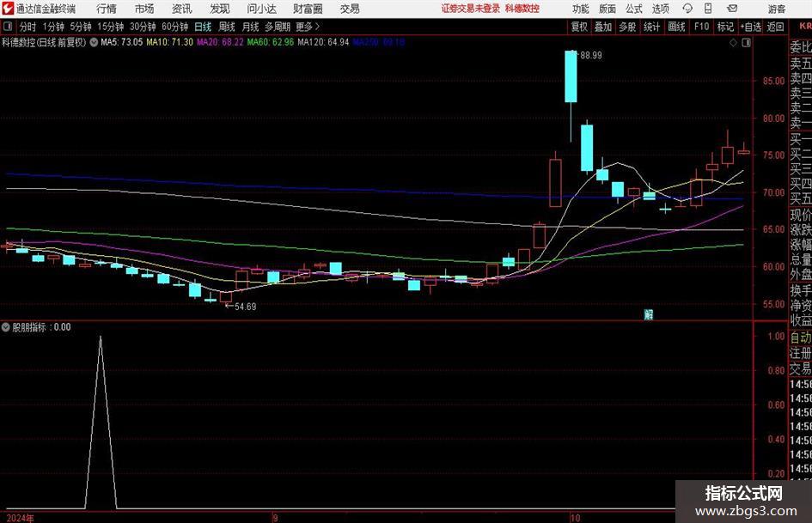Open the mobile phone icon in title bar

(x=708, y=9)
